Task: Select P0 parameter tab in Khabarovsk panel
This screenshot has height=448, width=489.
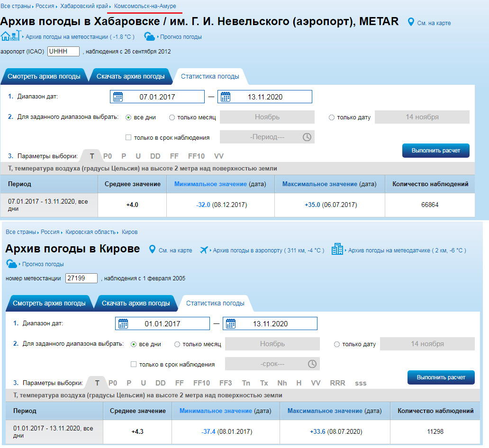Action: [x=108, y=156]
